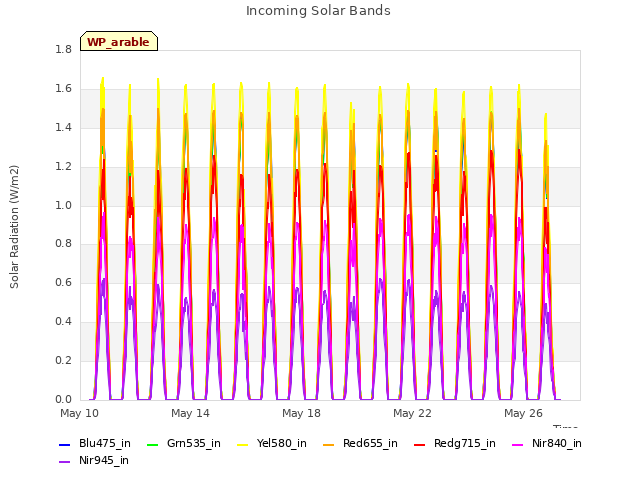Click the May 14 x-axis tick label
640x480 pixels.
tap(190, 413)
